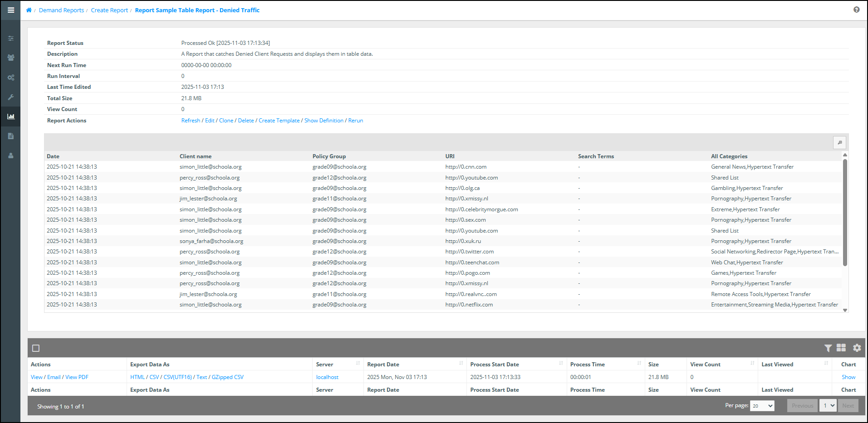
Task: Open the localhost server link
Action: (327, 377)
